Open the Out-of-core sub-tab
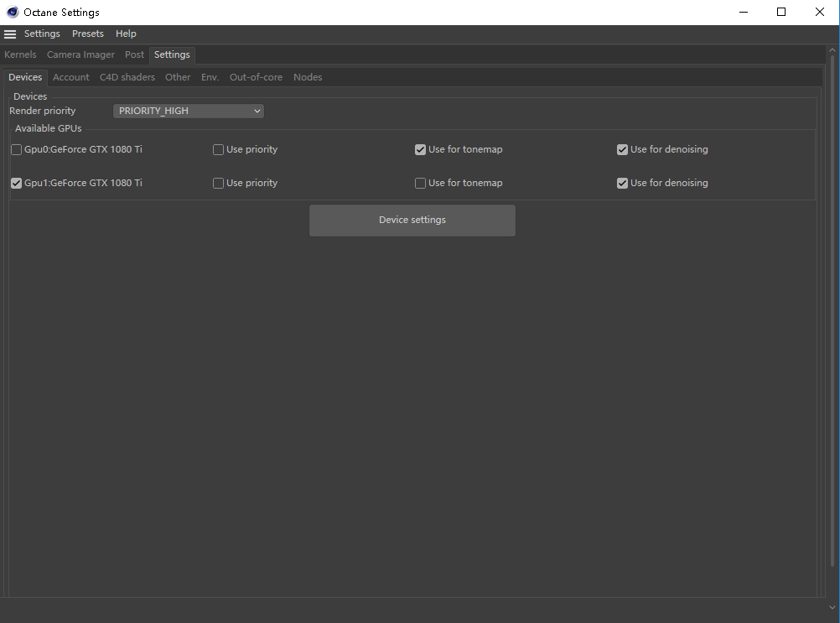Image resolution: width=840 pixels, height=623 pixels. click(x=256, y=77)
